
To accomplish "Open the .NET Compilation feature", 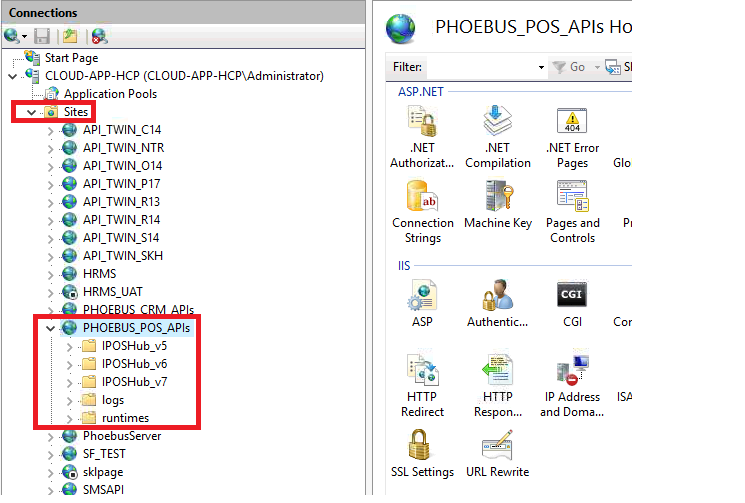I will click(497, 127).
